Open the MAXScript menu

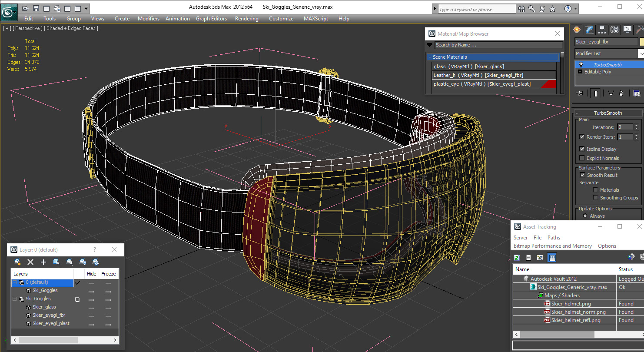point(316,19)
